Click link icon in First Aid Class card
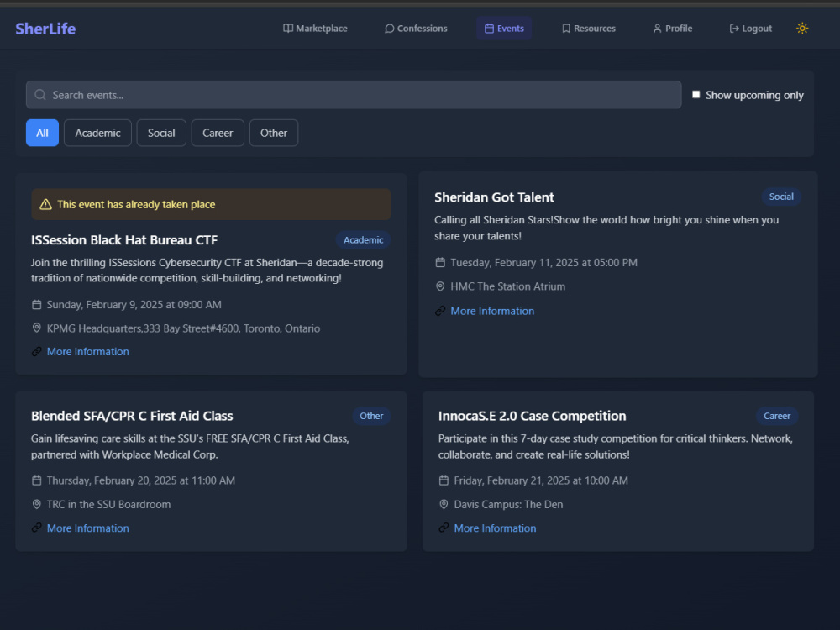This screenshot has height=630, width=840. [x=36, y=528]
